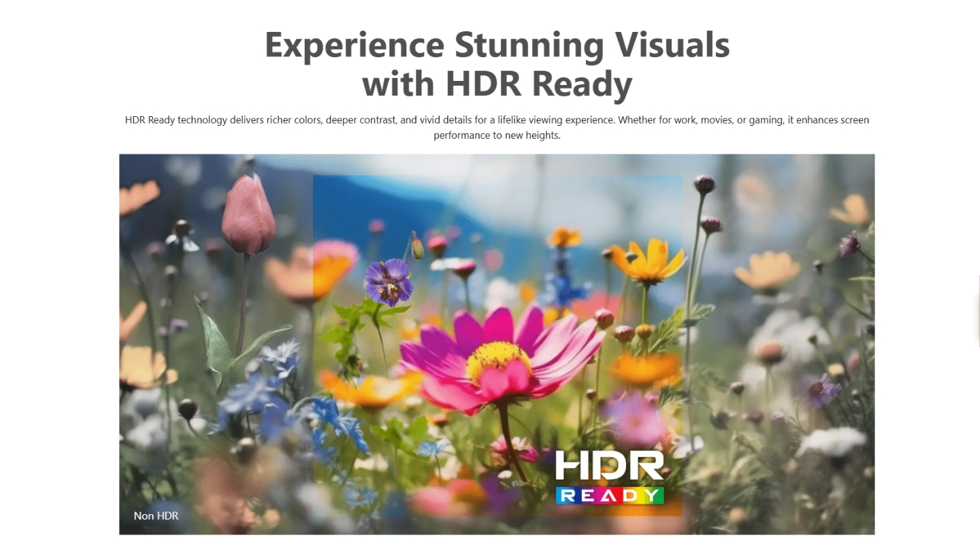The height and width of the screenshot is (544, 980).
Task: Click the small orange flower above the pink daisy
Action: click(x=565, y=237)
